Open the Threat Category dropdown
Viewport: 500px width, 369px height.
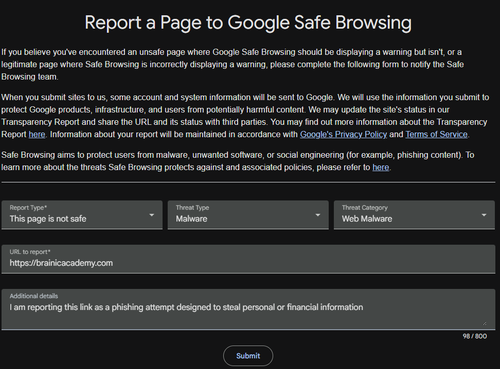pos(414,215)
